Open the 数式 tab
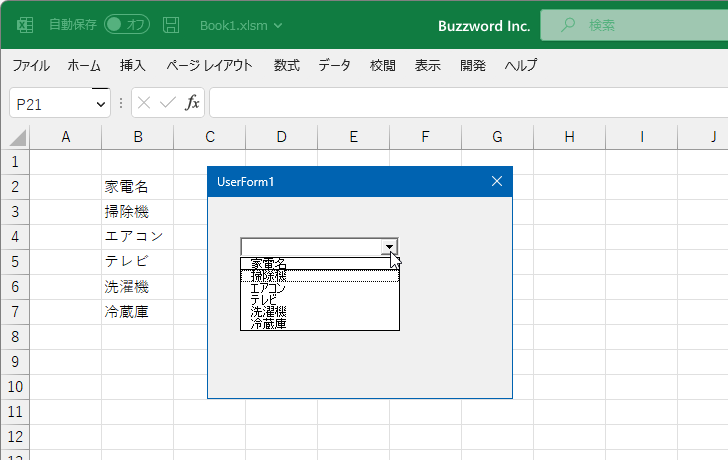This screenshot has width=728, height=460. 286,65
